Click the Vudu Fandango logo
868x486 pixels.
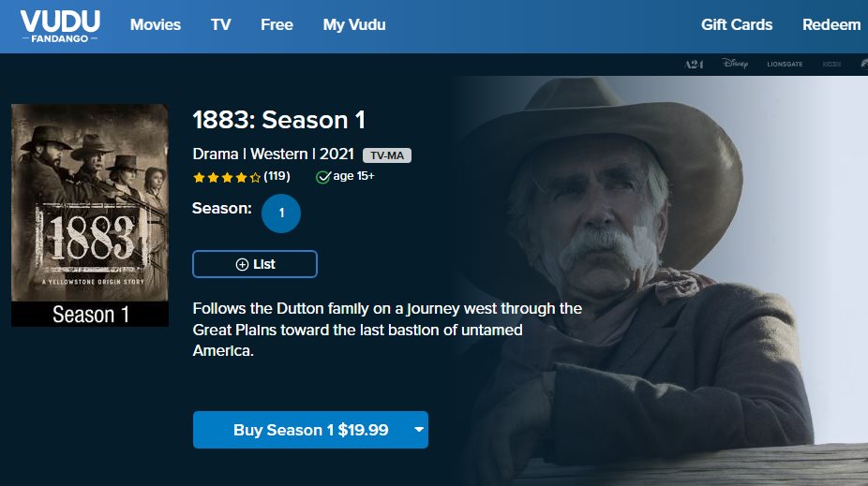pos(61,26)
